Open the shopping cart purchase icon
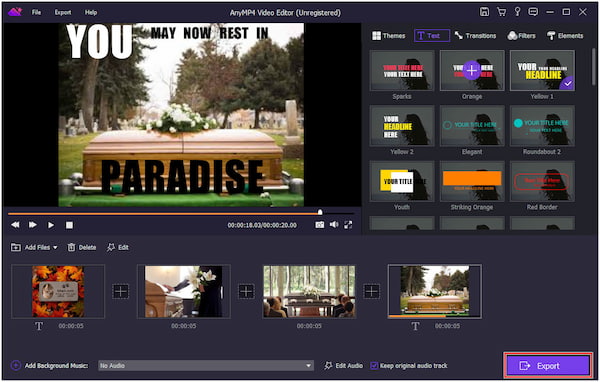The height and width of the screenshot is (382, 600). tap(501, 12)
